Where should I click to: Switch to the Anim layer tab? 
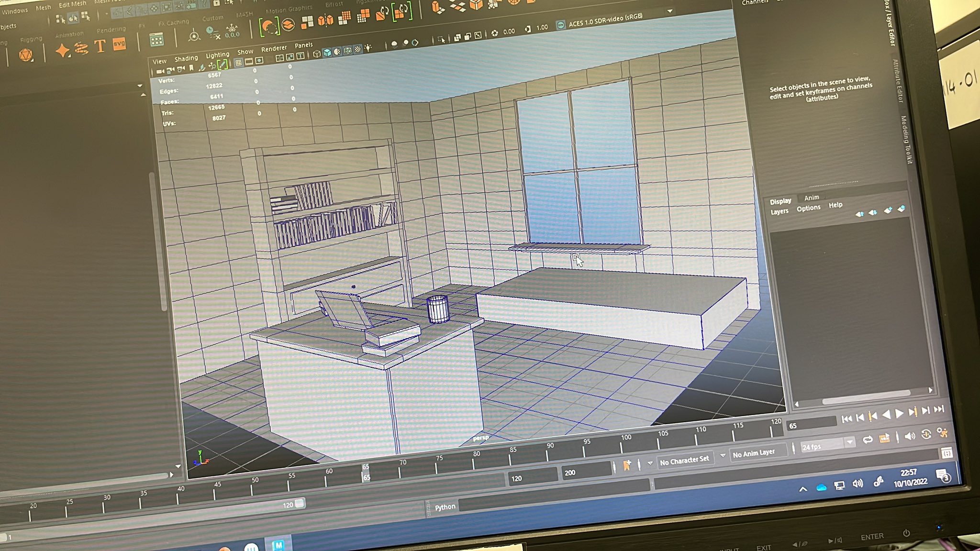(x=812, y=198)
